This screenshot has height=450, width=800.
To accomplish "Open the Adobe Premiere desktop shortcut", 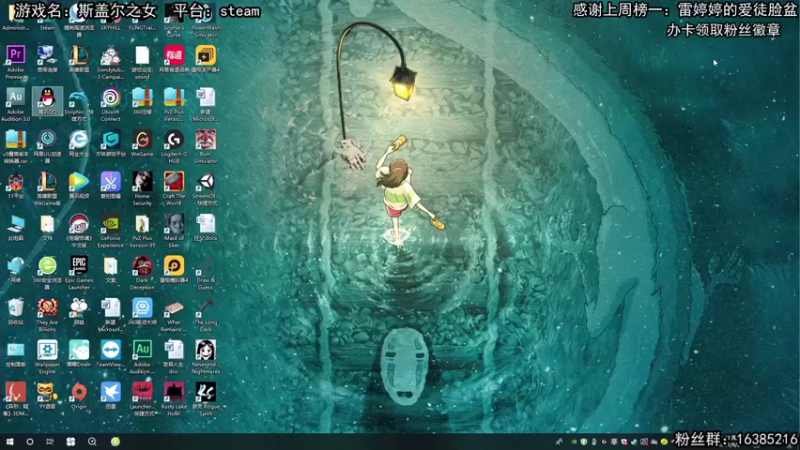I will [x=16, y=62].
